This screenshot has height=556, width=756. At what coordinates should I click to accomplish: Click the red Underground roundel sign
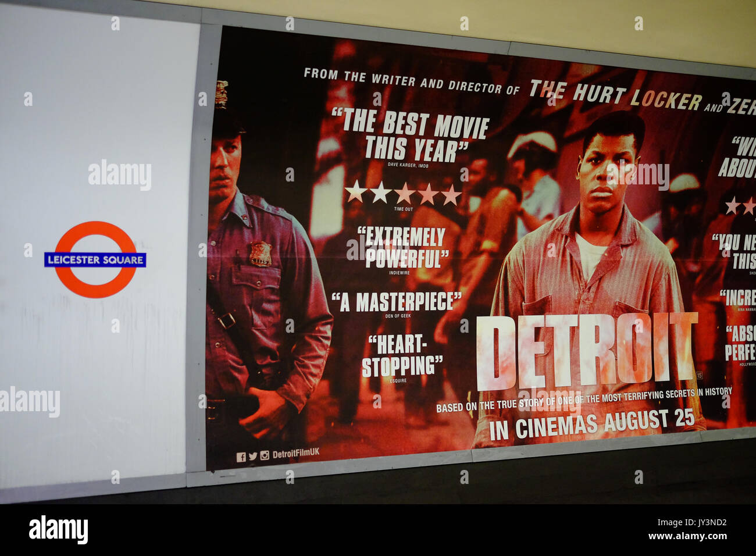[95, 259]
